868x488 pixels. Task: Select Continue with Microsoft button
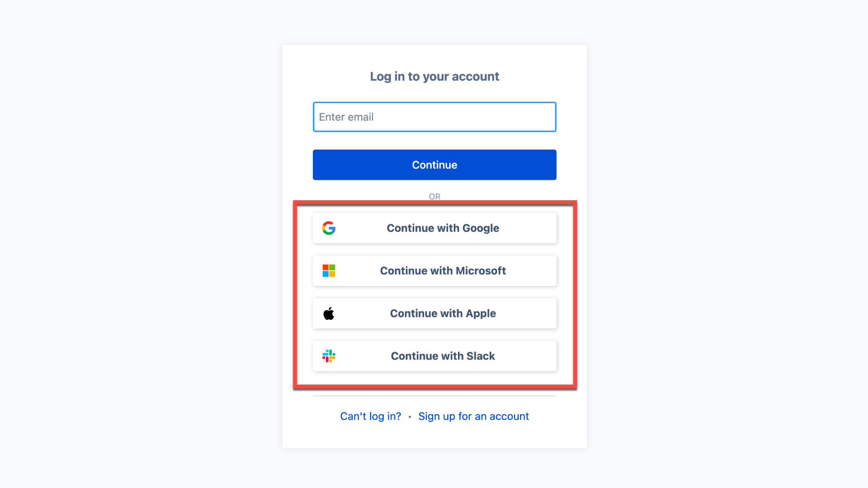tap(434, 270)
